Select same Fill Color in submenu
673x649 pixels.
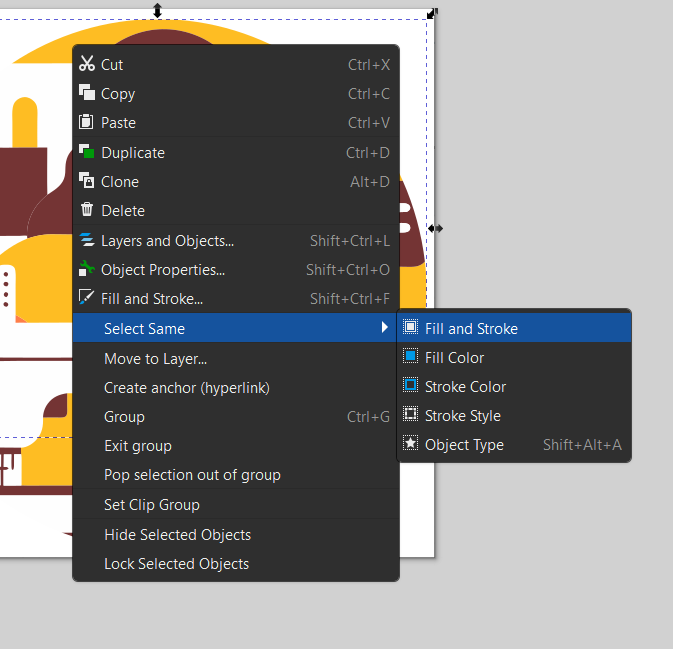tap(514, 358)
